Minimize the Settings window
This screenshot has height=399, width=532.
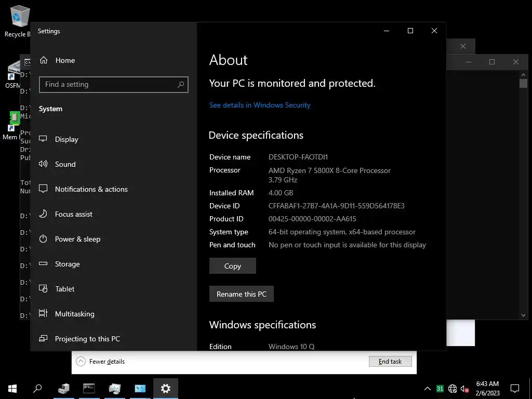pos(387,31)
